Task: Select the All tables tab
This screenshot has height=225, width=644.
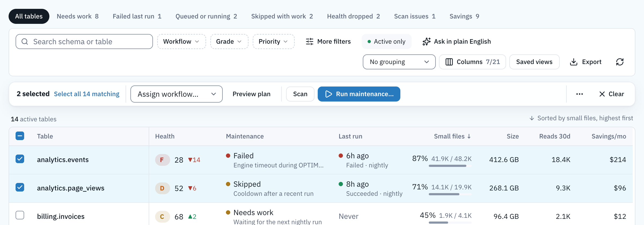Action: click(x=29, y=16)
